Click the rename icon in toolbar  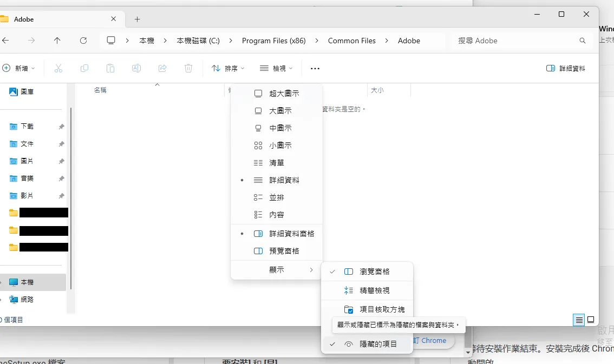(136, 69)
